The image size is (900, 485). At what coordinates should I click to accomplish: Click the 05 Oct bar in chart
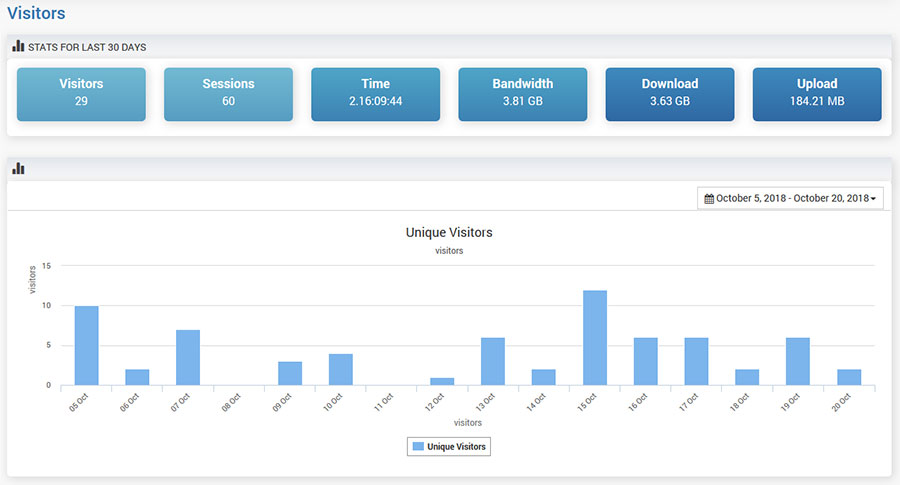[87, 346]
